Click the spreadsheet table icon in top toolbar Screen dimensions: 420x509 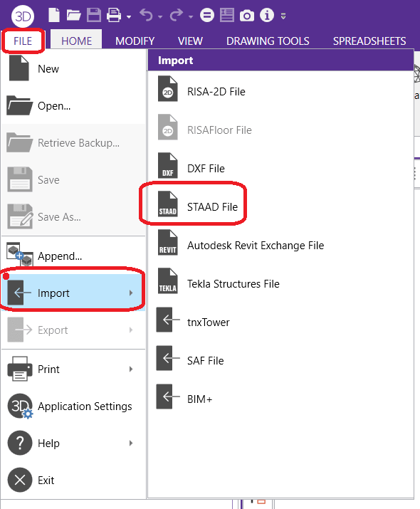(x=227, y=15)
